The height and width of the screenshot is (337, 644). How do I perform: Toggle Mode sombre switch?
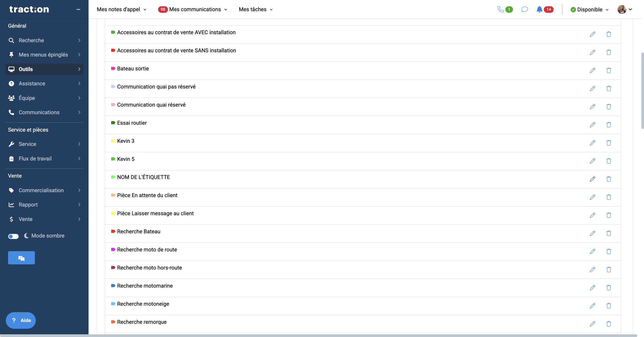pos(13,236)
